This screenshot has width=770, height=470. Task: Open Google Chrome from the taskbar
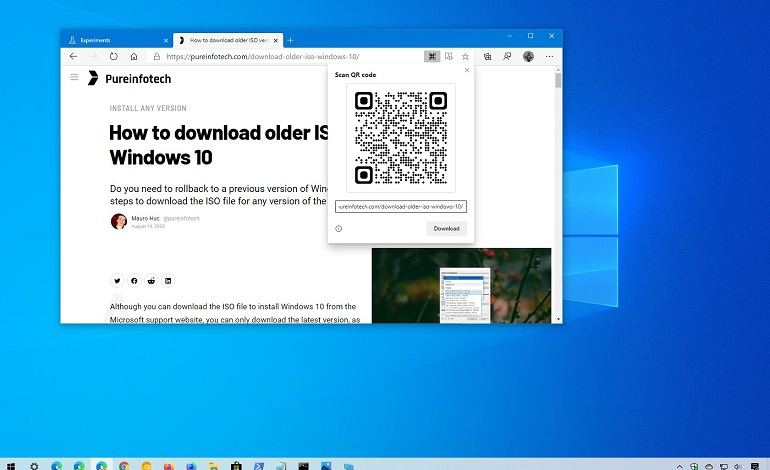click(x=124, y=466)
